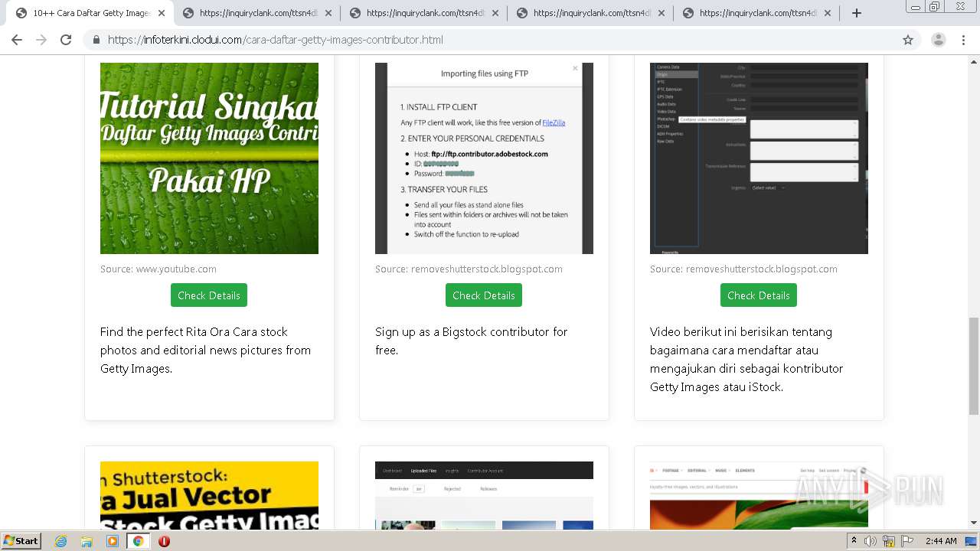This screenshot has width=980, height=551.
Task: Close the Cara Daftar Getty Images tab
Action: pos(162,13)
